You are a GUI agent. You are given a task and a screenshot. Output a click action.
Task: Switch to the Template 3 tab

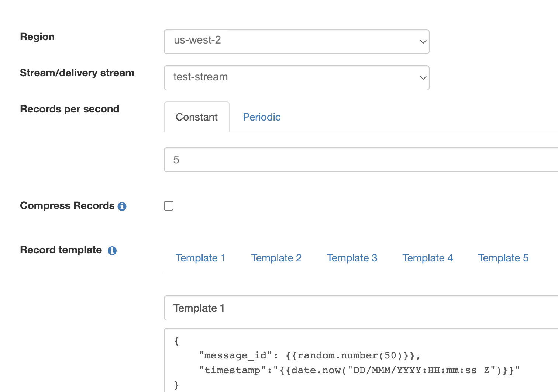tap(352, 258)
